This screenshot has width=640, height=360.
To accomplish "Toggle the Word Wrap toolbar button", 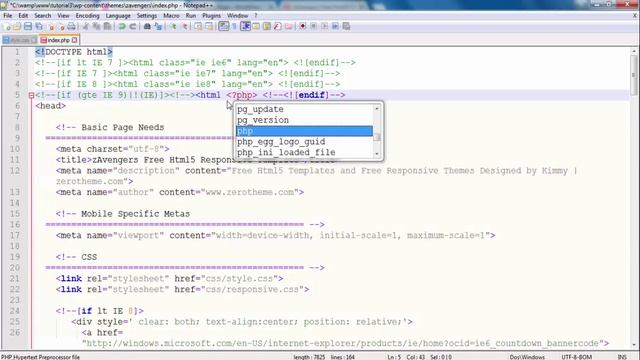I will coord(224,27).
